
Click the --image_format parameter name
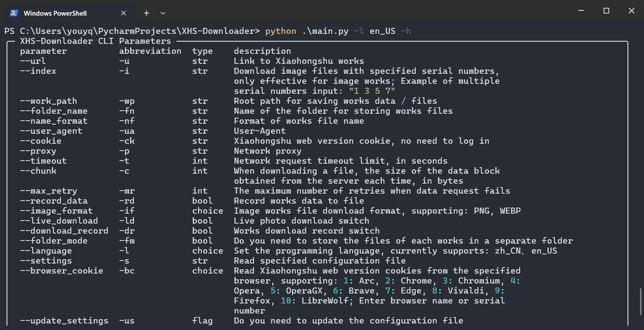tap(56, 211)
